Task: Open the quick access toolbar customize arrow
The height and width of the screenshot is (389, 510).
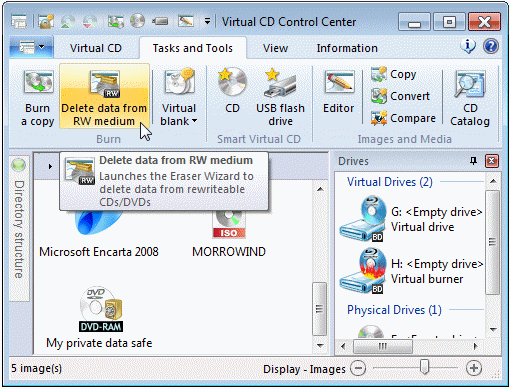Action: [207, 22]
